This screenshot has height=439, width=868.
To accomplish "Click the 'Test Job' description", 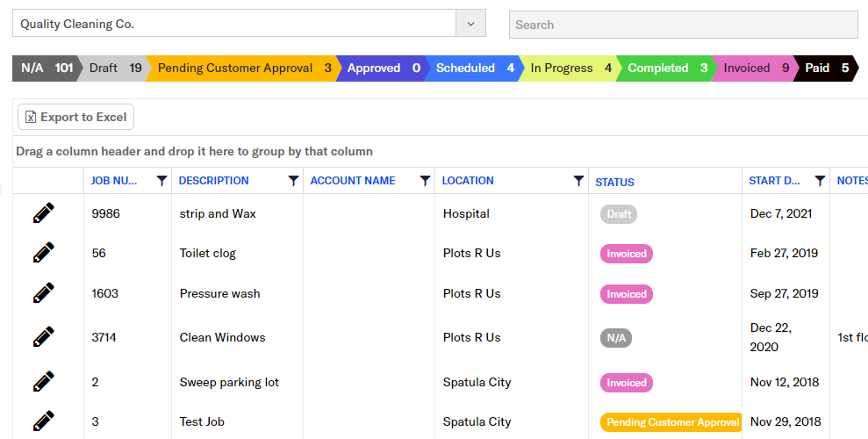I will coord(202,421).
